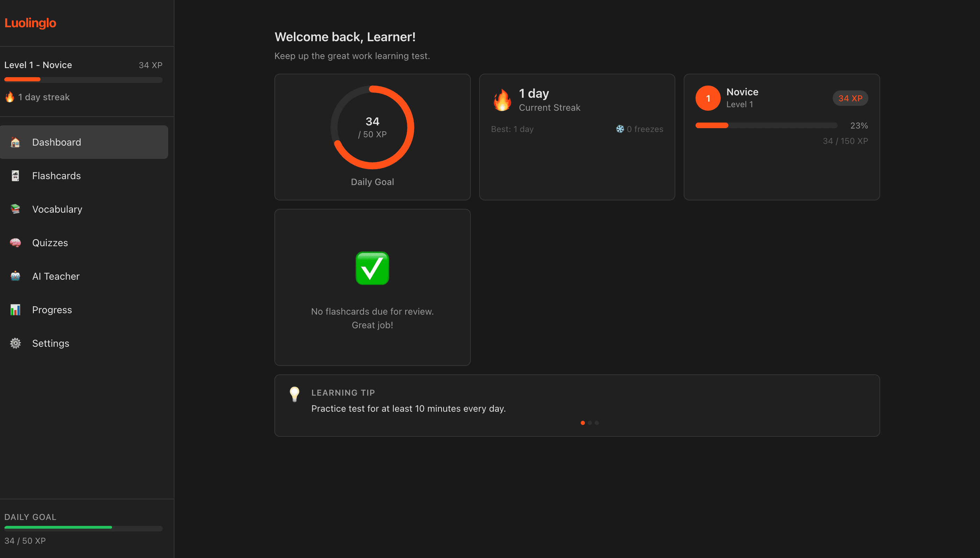Select the second learning tip dot

coord(590,423)
